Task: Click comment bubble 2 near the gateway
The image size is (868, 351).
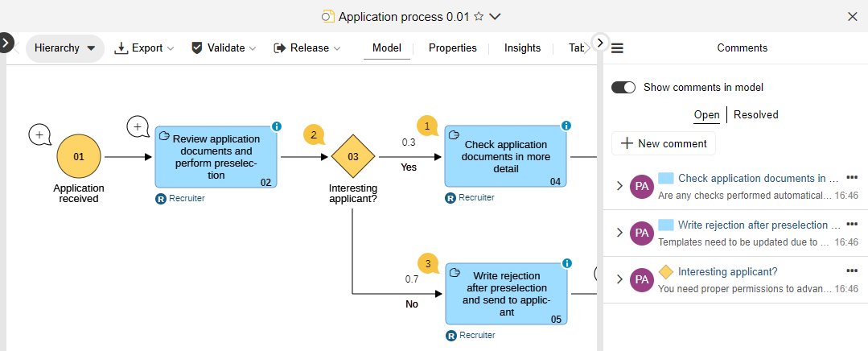Action: pos(314,134)
